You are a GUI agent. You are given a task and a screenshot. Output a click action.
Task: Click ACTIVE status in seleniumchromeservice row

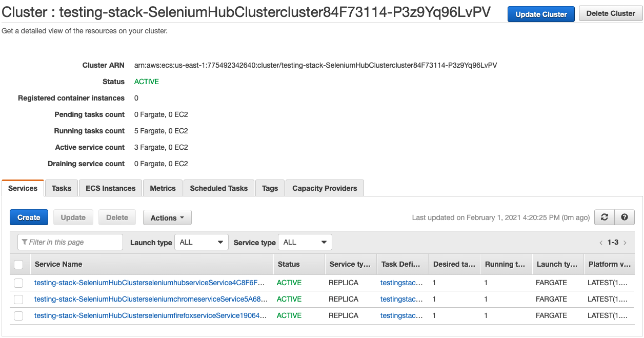[289, 299]
